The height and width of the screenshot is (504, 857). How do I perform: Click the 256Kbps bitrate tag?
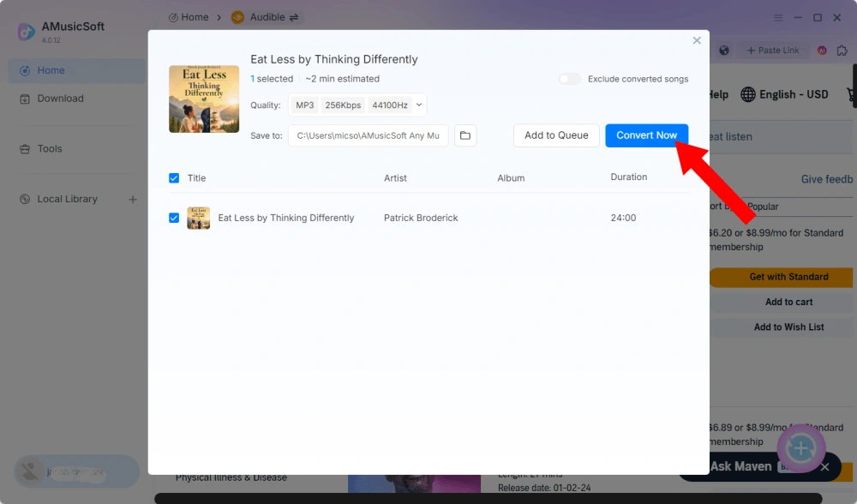coord(343,105)
